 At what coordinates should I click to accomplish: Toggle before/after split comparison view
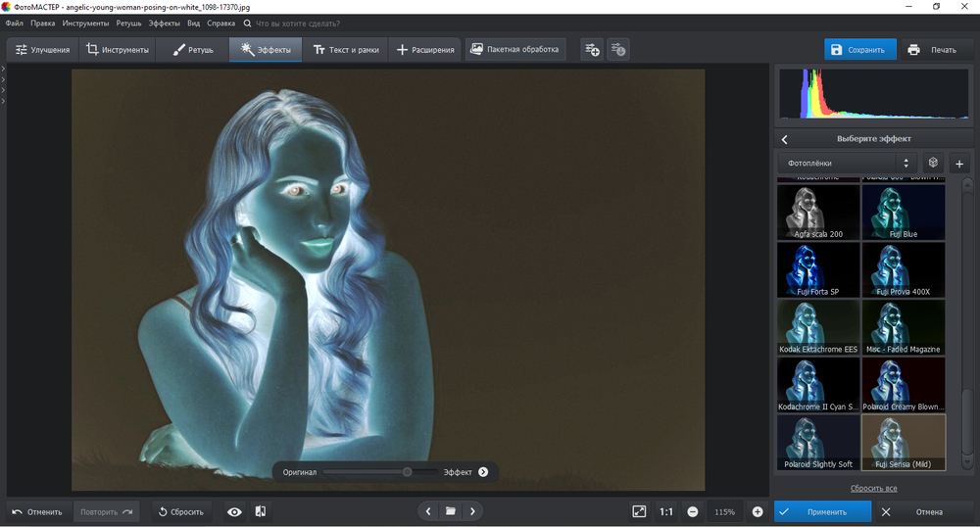point(261,511)
